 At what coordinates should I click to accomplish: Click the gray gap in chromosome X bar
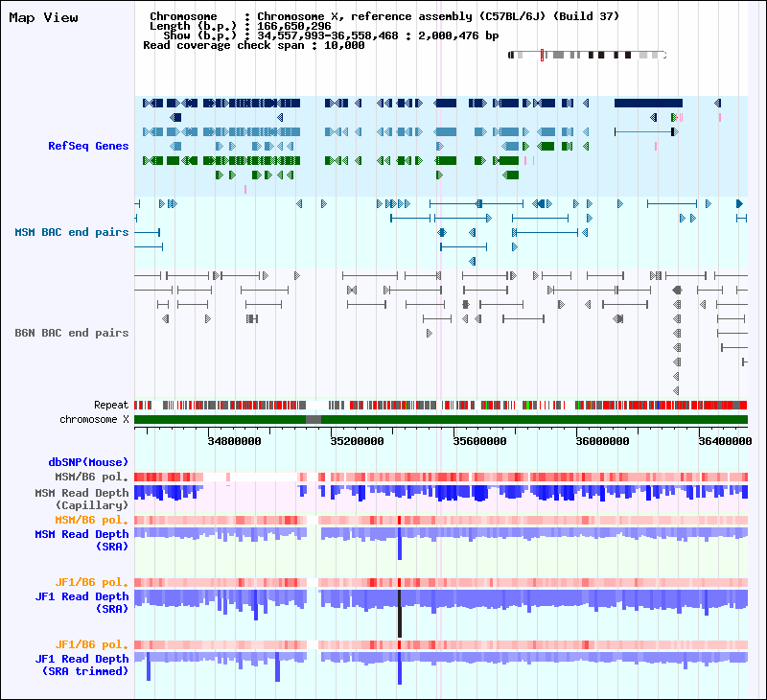click(314, 419)
